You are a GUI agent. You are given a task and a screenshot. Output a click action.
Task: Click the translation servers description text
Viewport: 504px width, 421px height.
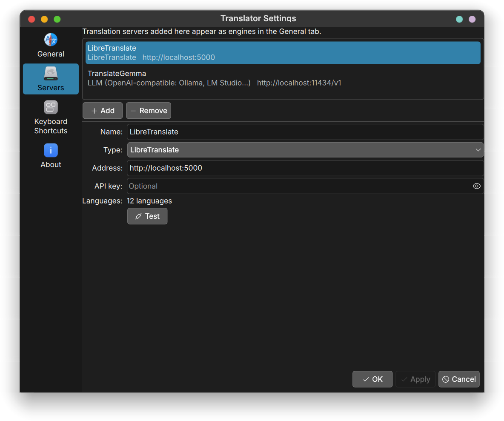(202, 32)
